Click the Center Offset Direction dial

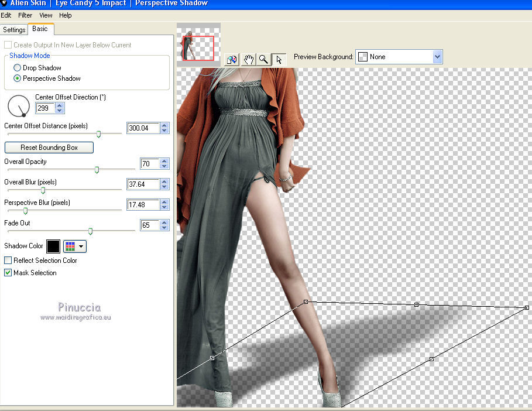pos(18,106)
